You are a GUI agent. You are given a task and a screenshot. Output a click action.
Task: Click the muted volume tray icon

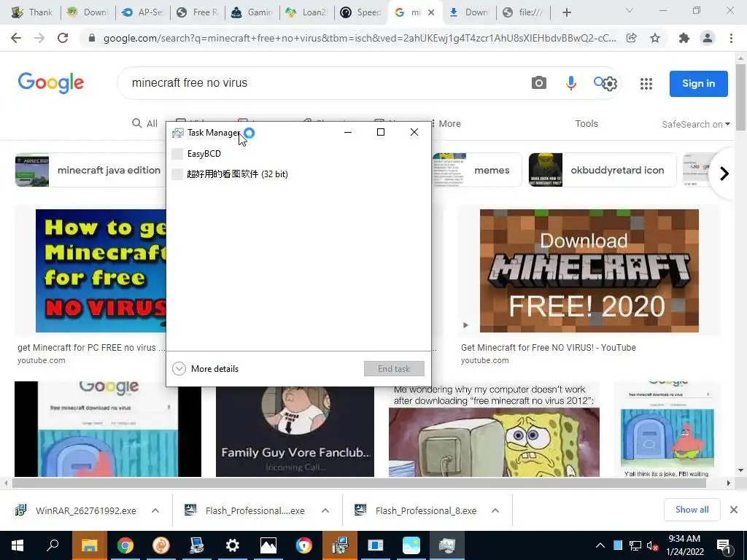pos(652,545)
